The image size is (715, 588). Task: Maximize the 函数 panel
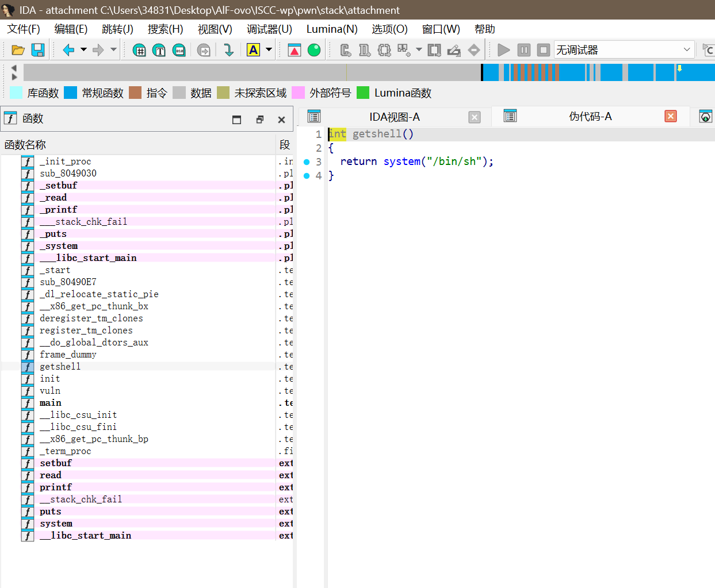[236, 120]
